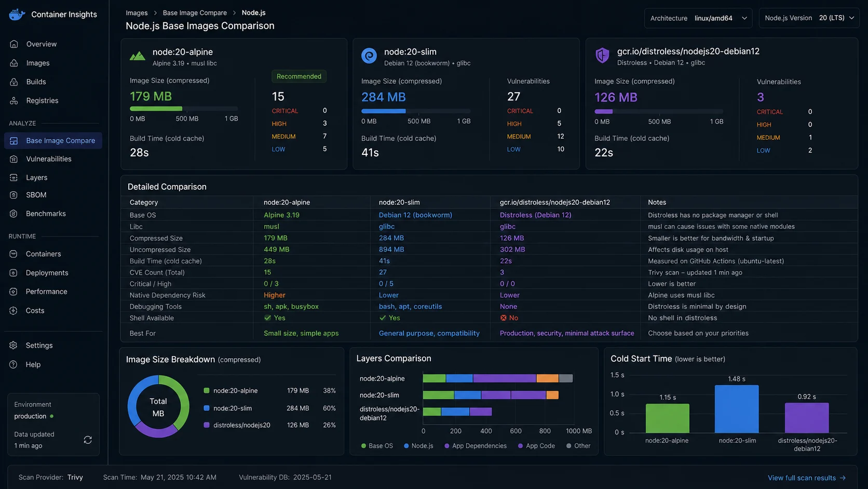Toggle the App Code legend item

tap(536, 446)
